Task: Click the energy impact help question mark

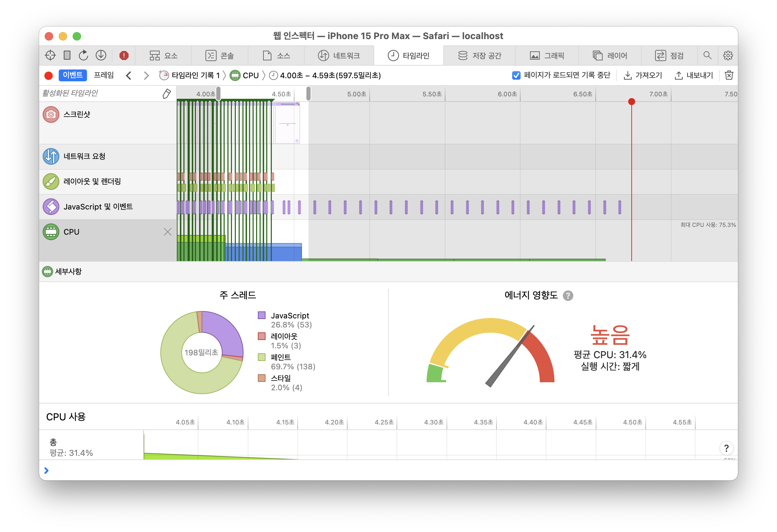Action: [568, 296]
